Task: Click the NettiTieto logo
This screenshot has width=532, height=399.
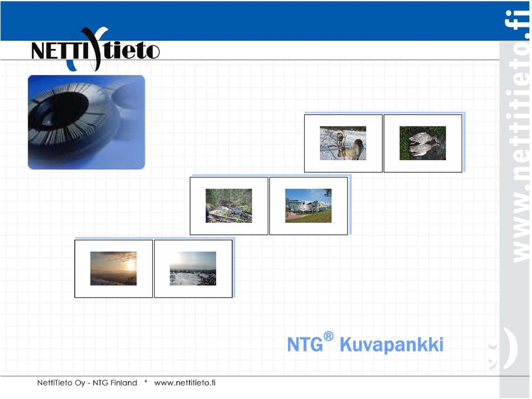Action: point(95,49)
